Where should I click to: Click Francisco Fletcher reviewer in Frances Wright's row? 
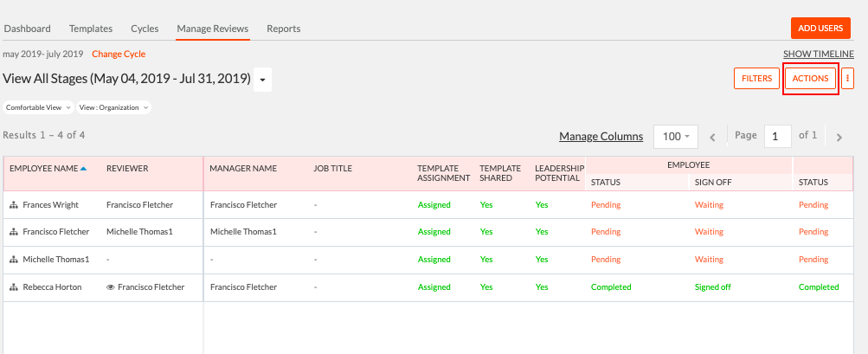(x=139, y=205)
